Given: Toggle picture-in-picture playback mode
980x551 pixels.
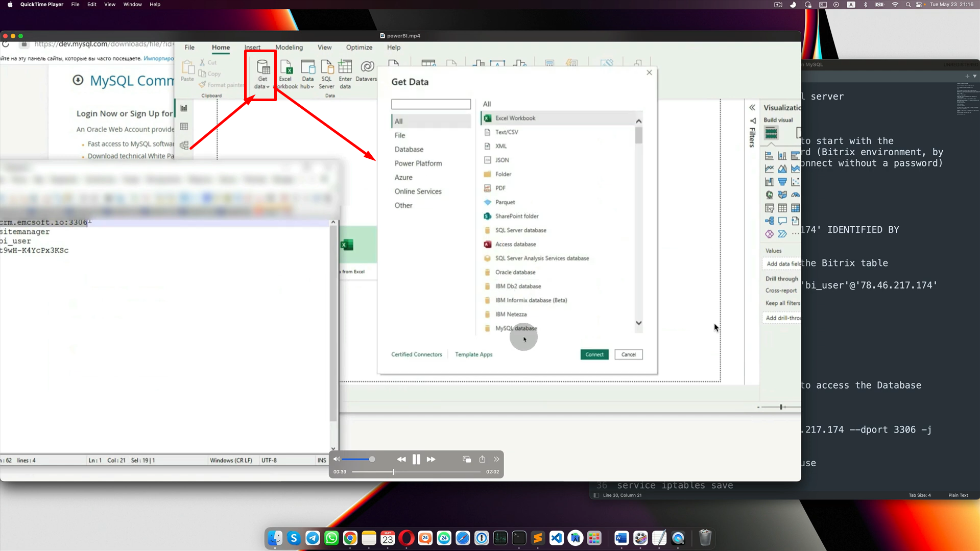Looking at the screenshot, I should [466, 459].
